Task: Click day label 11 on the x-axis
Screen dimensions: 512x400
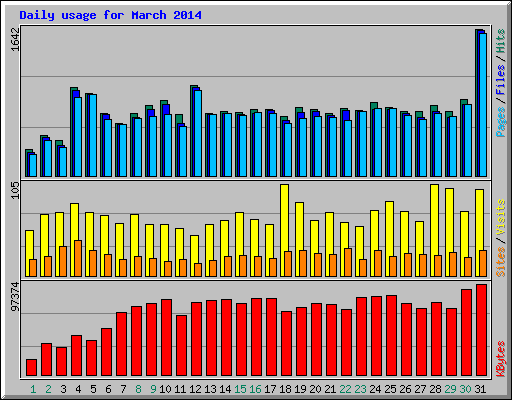Action: pos(180,389)
